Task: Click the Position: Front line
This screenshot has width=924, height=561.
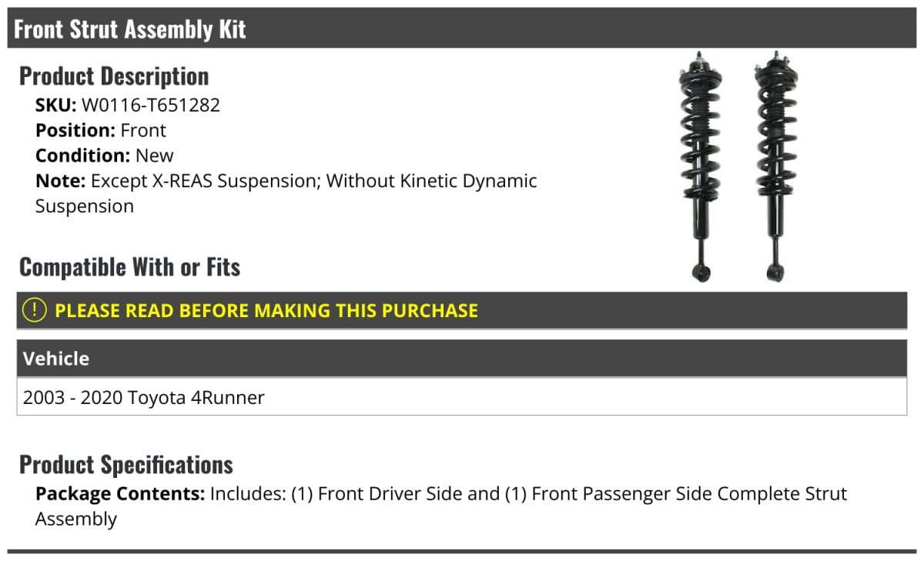Action: click(x=101, y=130)
